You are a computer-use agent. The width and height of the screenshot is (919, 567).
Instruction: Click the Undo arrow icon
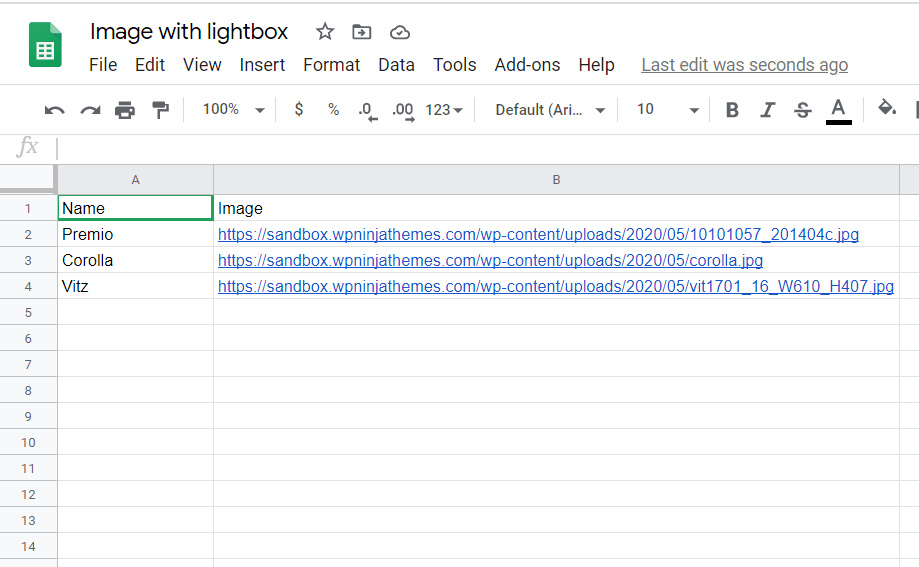[55, 110]
